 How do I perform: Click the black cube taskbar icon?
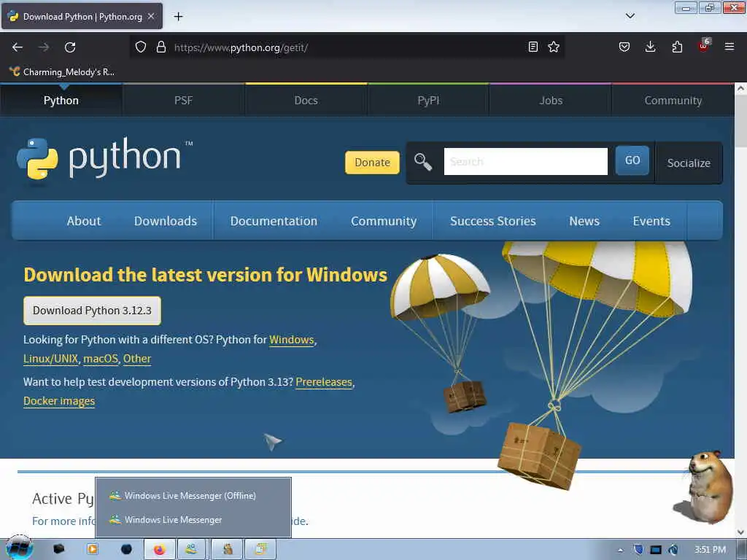58,549
